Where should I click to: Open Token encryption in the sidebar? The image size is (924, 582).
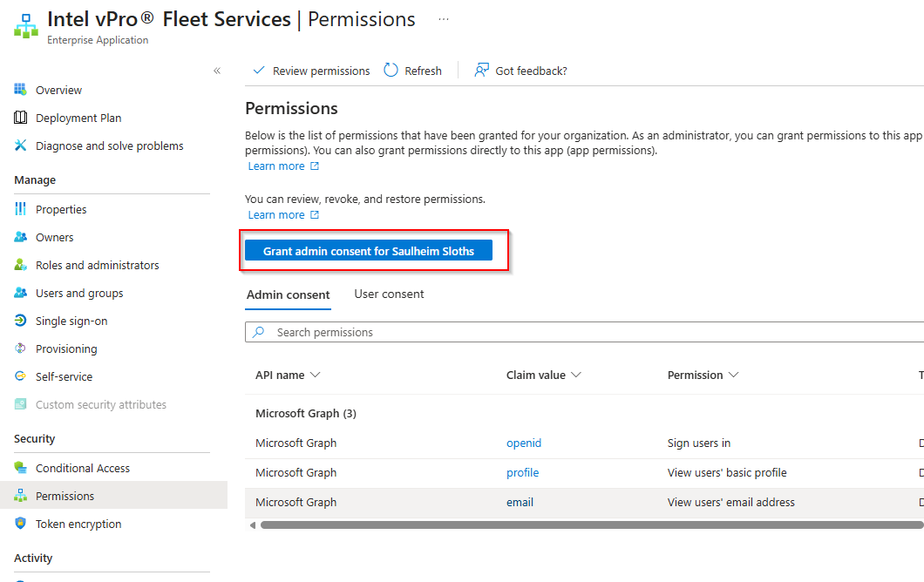point(78,524)
